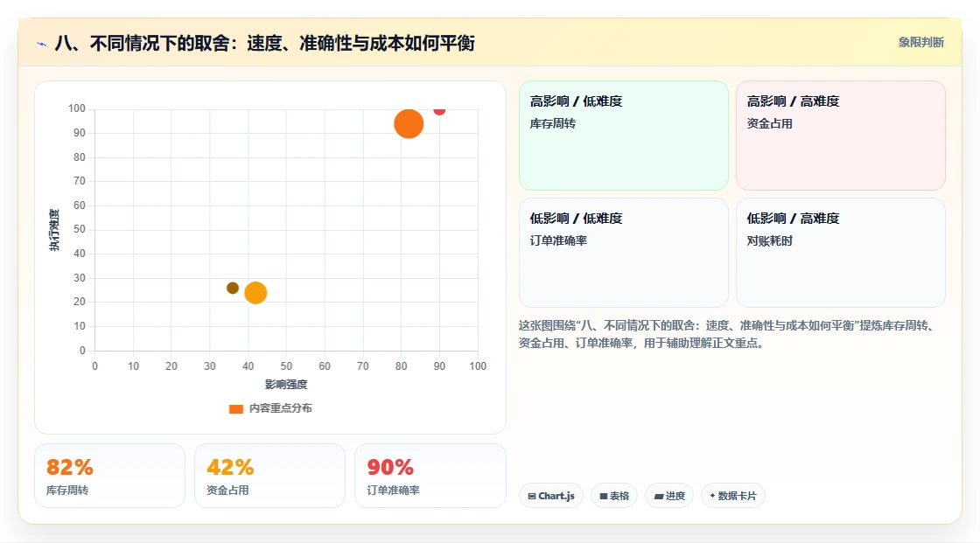
Task: Click the red bubble on the 100 gridline
Action: click(x=439, y=110)
